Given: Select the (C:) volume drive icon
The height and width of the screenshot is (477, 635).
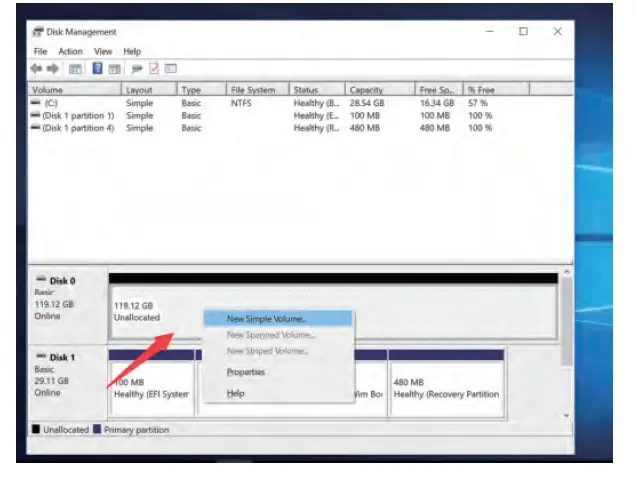Looking at the screenshot, I should [x=36, y=102].
